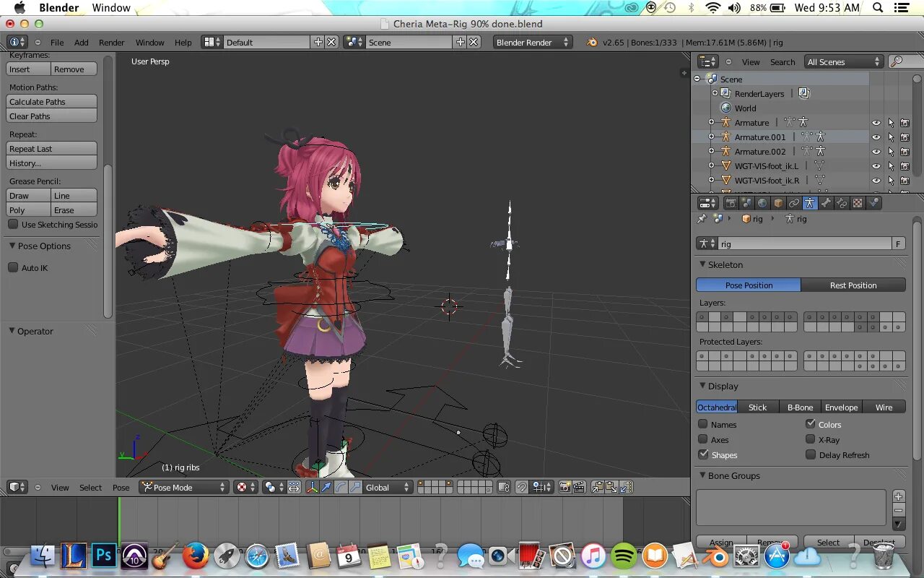Switch skeleton to Rest Position
The image size is (924, 578).
click(853, 285)
